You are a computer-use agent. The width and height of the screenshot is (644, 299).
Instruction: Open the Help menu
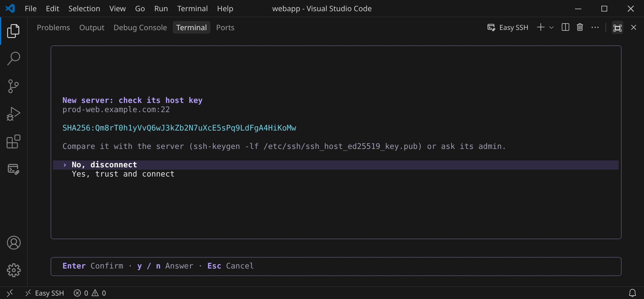tap(225, 8)
